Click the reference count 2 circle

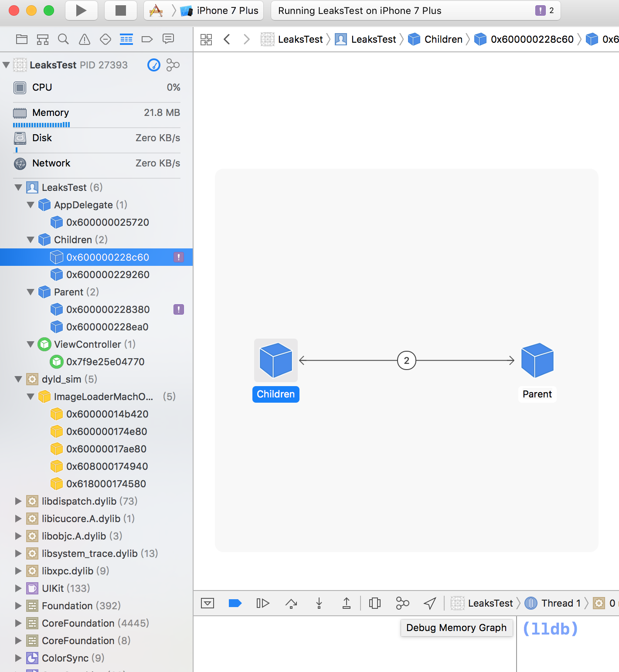coord(407,360)
